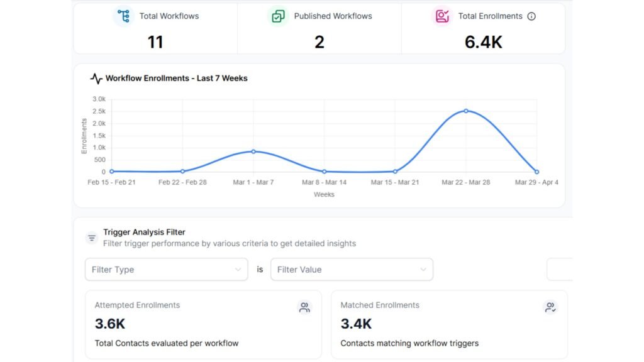Click the Feb 15 - Feb 21 axis label
The width and height of the screenshot is (644, 362).
pyautogui.click(x=112, y=182)
